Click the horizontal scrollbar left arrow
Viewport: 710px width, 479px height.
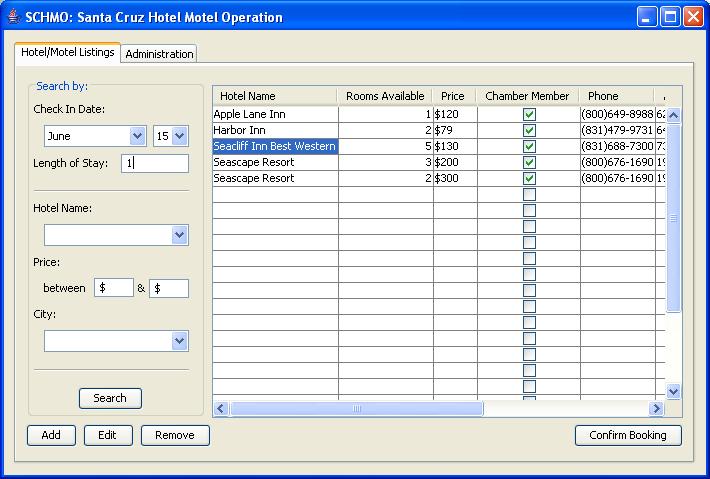click(221, 409)
